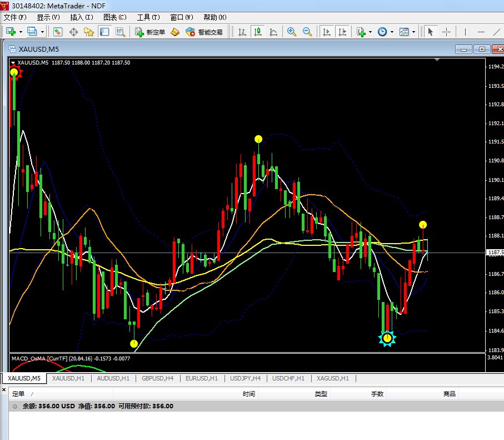
Task: Switch to the USDJPY,H4 chart tab
Action: (245, 378)
